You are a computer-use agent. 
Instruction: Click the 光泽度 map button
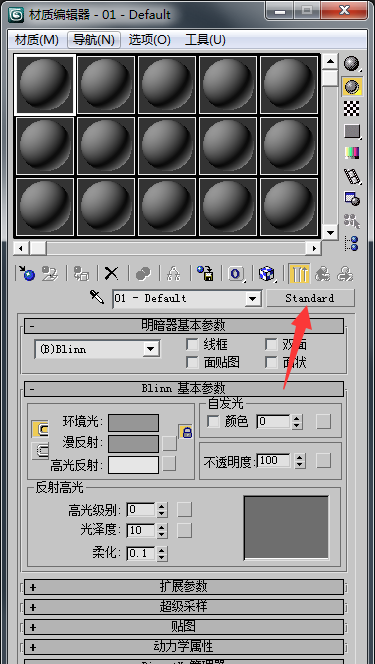(185, 530)
